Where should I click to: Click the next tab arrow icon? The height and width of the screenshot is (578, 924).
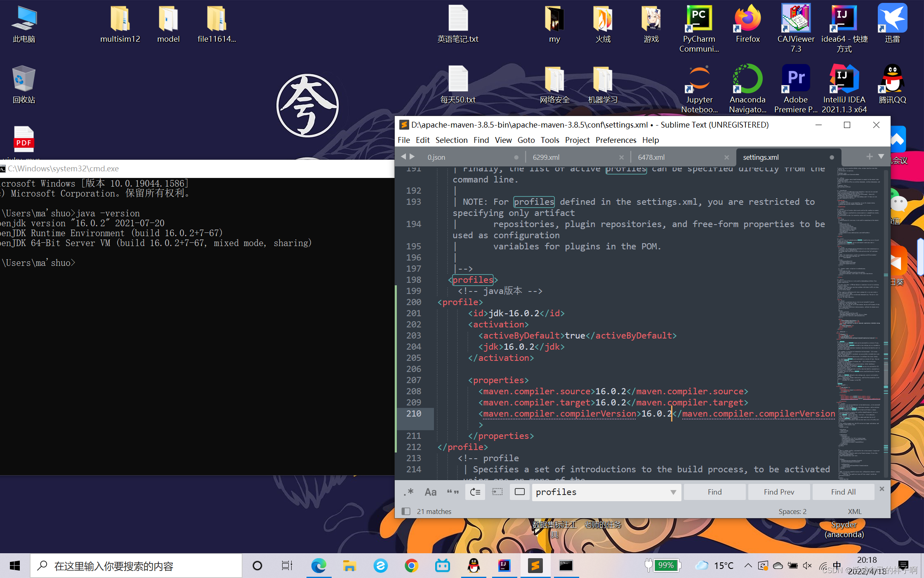pyautogui.click(x=412, y=157)
